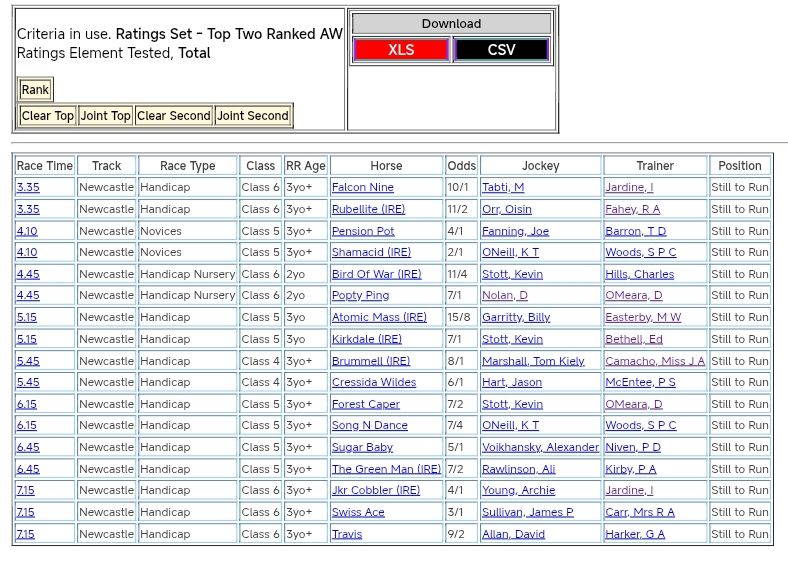Download the ratings as CSV

click(x=501, y=50)
